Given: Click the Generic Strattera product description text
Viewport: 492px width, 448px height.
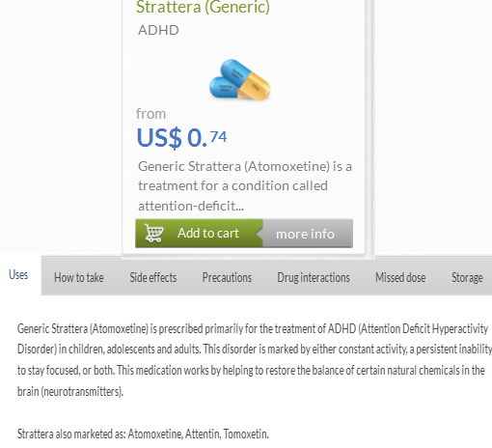Looking at the screenshot, I should (245, 186).
